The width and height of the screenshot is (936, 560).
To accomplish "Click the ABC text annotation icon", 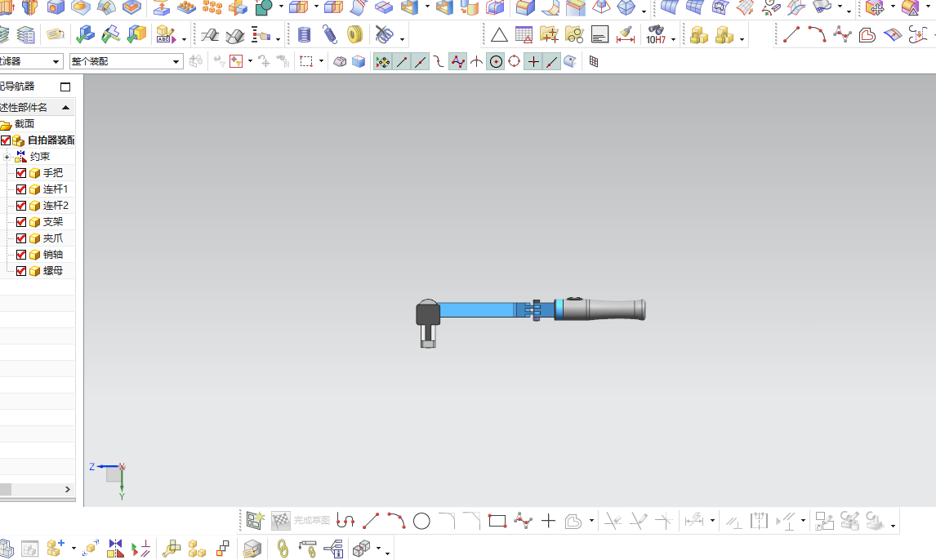I will pos(165,35).
